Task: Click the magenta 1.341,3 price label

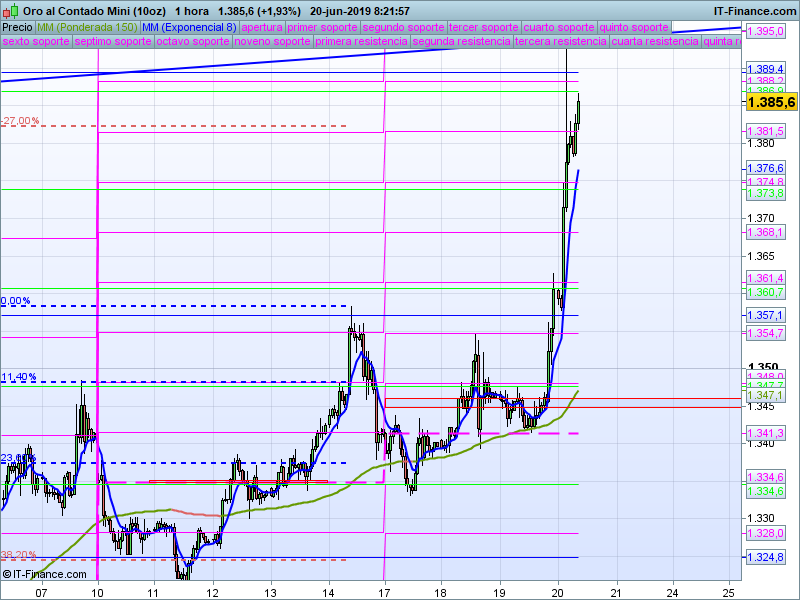Action: coord(765,433)
